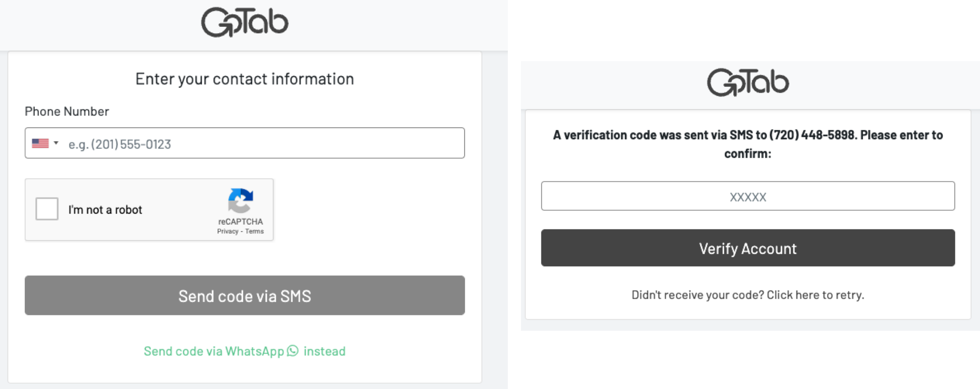Click the XXXXX verification code field
Image resolution: width=980 pixels, height=389 pixels.
(748, 196)
